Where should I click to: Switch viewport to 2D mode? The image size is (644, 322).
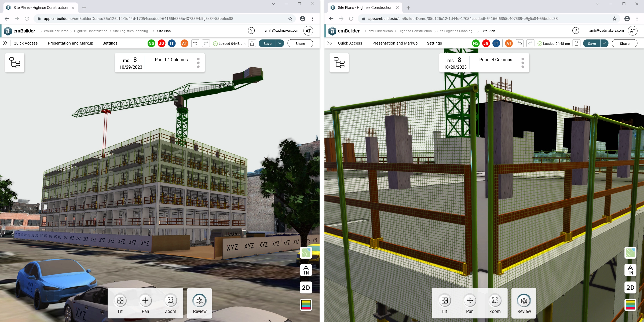click(305, 287)
